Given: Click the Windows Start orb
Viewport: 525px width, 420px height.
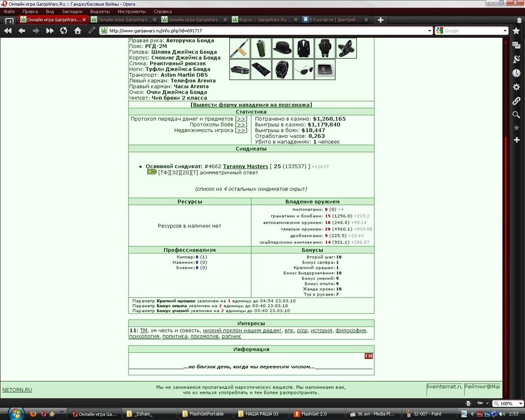Looking at the screenshot, I should coord(16,414).
